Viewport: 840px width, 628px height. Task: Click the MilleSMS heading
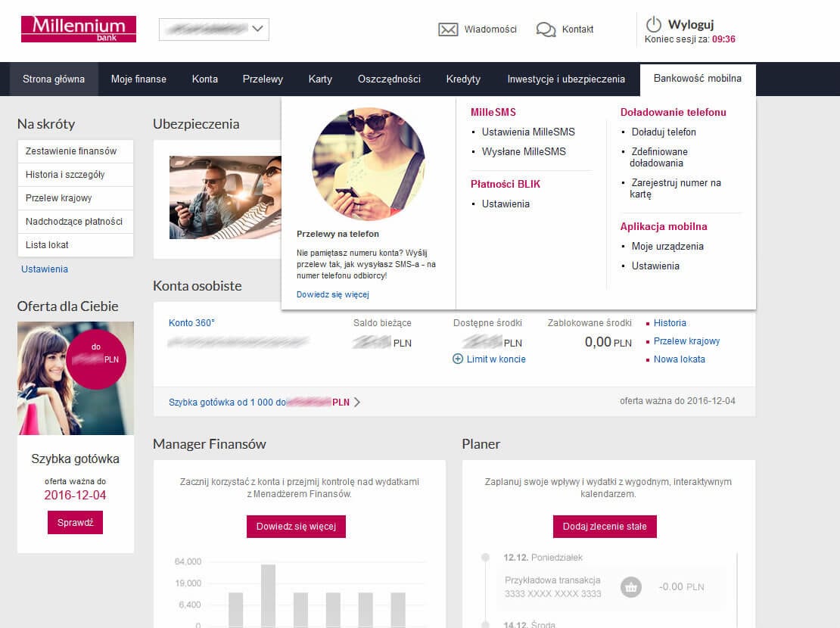coord(493,112)
